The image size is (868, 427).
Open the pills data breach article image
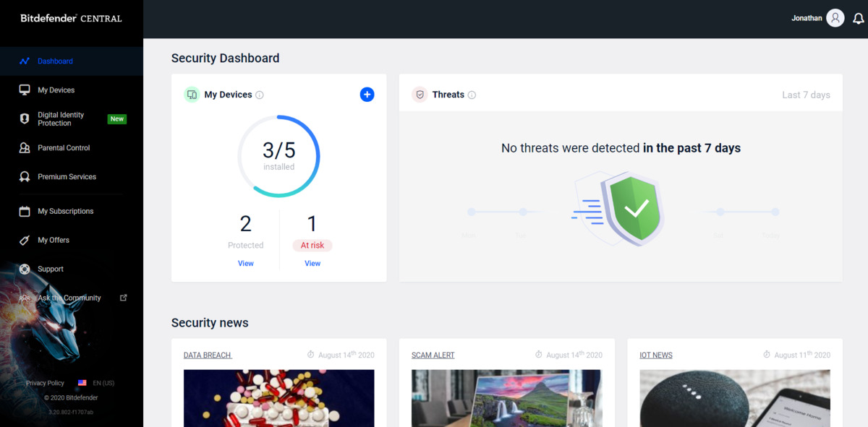[279, 398]
